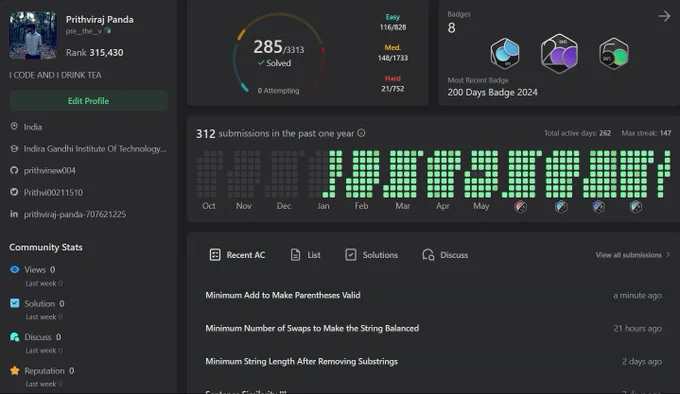Image resolution: width=680 pixels, height=394 pixels.
Task: Click the LinkedIn icon in sidebar
Action: 14,214
